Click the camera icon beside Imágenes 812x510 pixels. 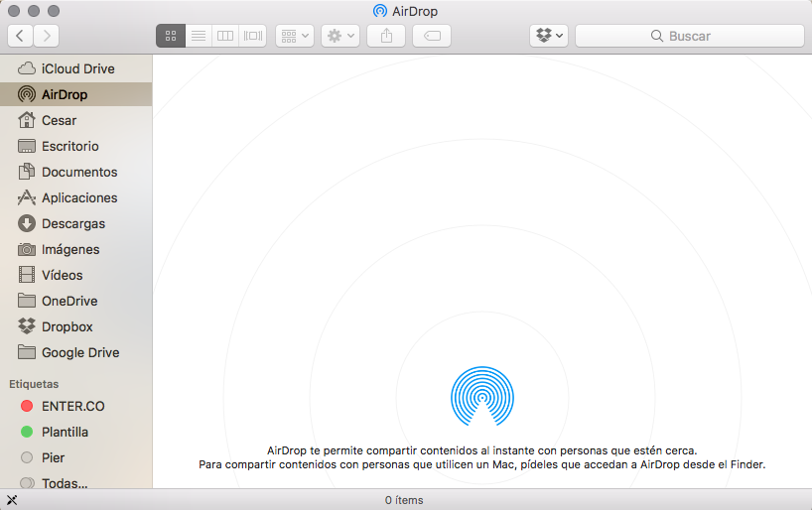tap(27, 250)
